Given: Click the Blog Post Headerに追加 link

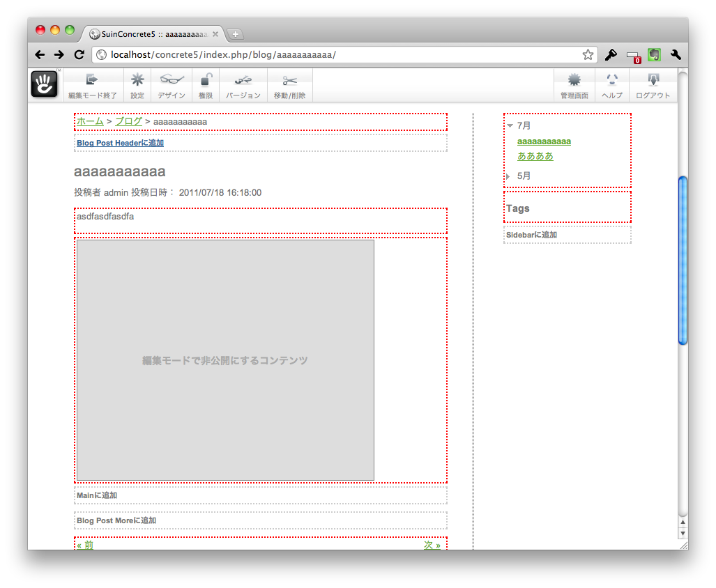Looking at the screenshot, I should [120, 143].
